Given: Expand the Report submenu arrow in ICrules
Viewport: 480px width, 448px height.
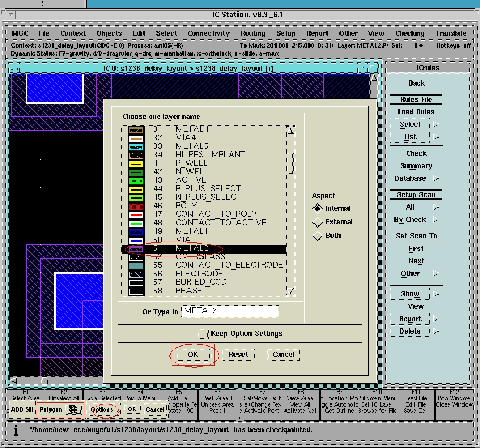Looking at the screenshot, I should [436, 319].
